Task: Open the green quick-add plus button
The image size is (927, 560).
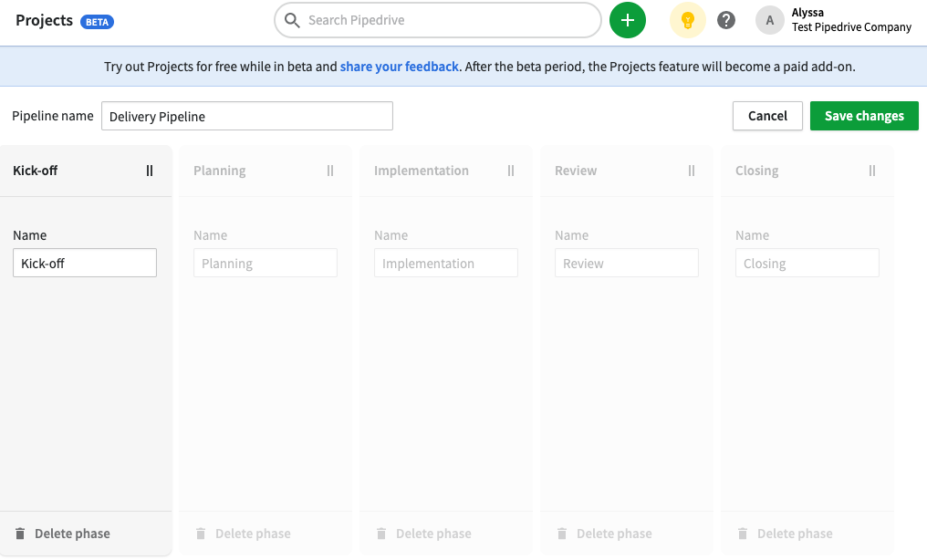Action: click(x=627, y=20)
